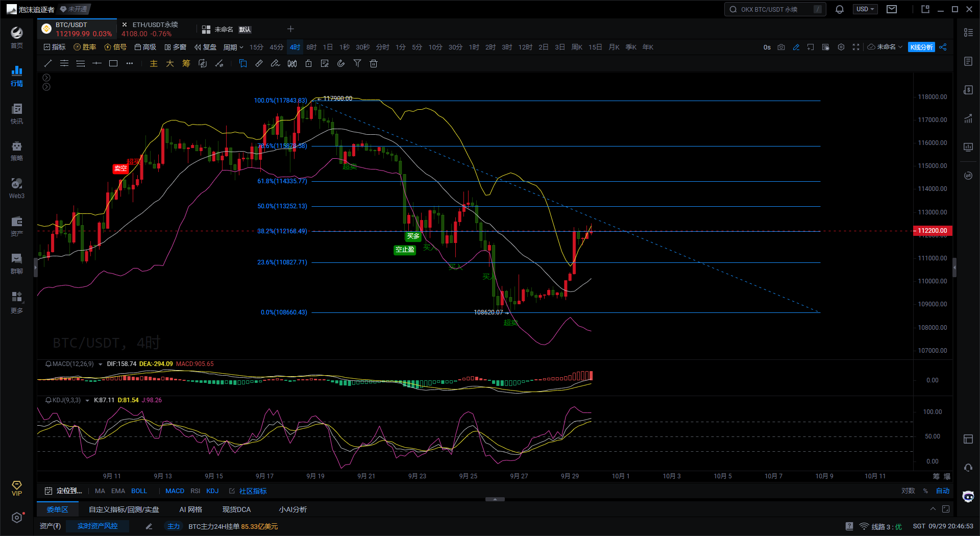Image resolution: width=980 pixels, height=536 pixels.
Task: Toggle percent price scale mode
Action: pyautogui.click(x=925, y=491)
